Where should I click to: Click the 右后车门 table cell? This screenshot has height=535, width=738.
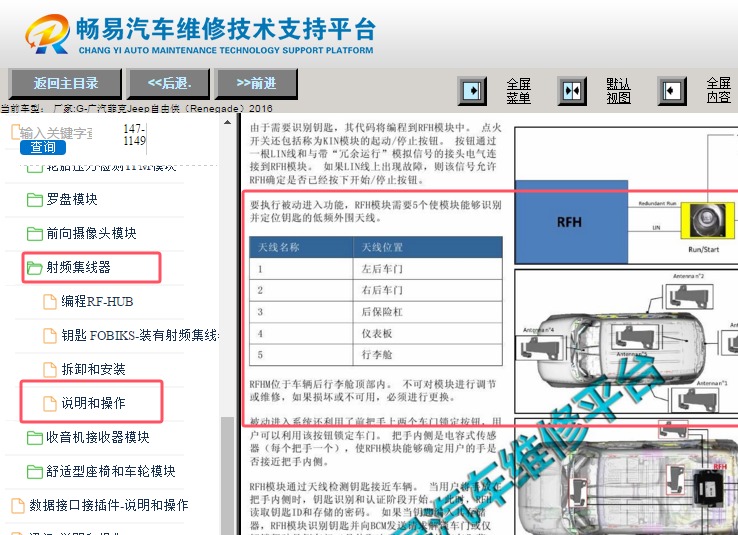[x=428, y=290]
